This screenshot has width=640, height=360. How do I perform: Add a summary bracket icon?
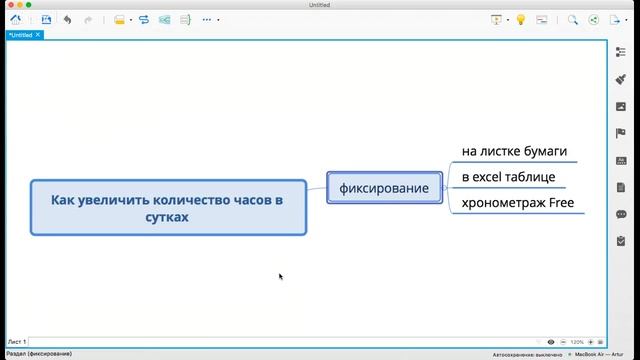click(185, 20)
